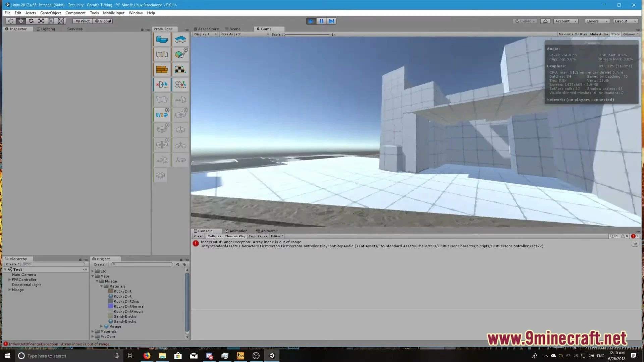Click the Step frame button

(x=331, y=21)
